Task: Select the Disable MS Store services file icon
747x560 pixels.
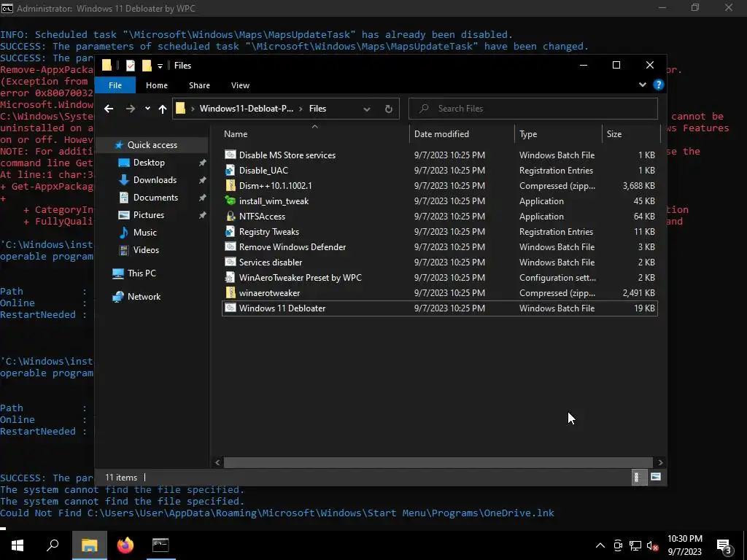Action: click(x=230, y=155)
